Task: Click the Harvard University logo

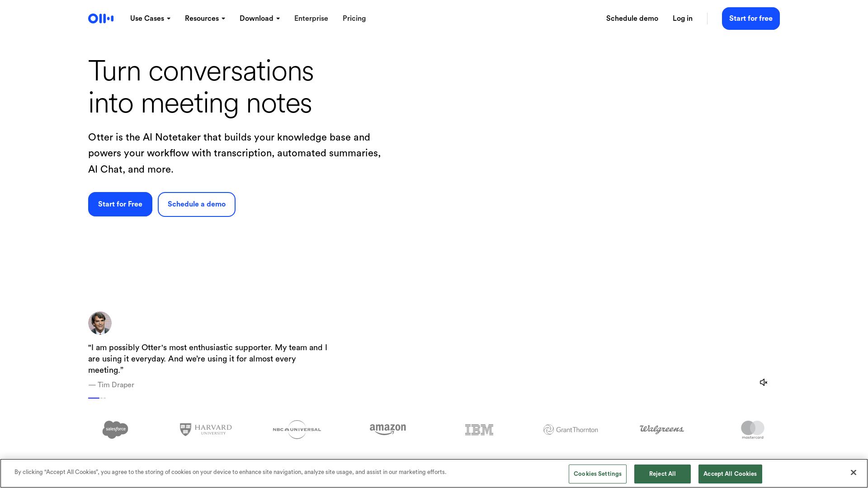Action: pyautogui.click(x=206, y=429)
